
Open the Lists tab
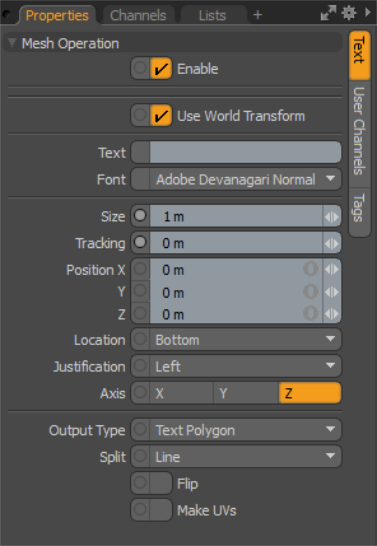(x=212, y=15)
